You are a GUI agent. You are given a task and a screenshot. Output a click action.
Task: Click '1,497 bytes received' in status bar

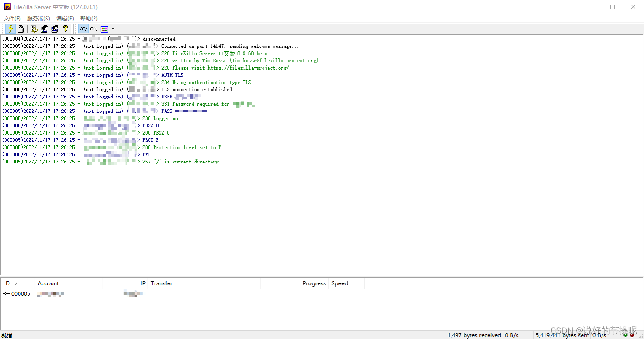(x=474, y=335)
